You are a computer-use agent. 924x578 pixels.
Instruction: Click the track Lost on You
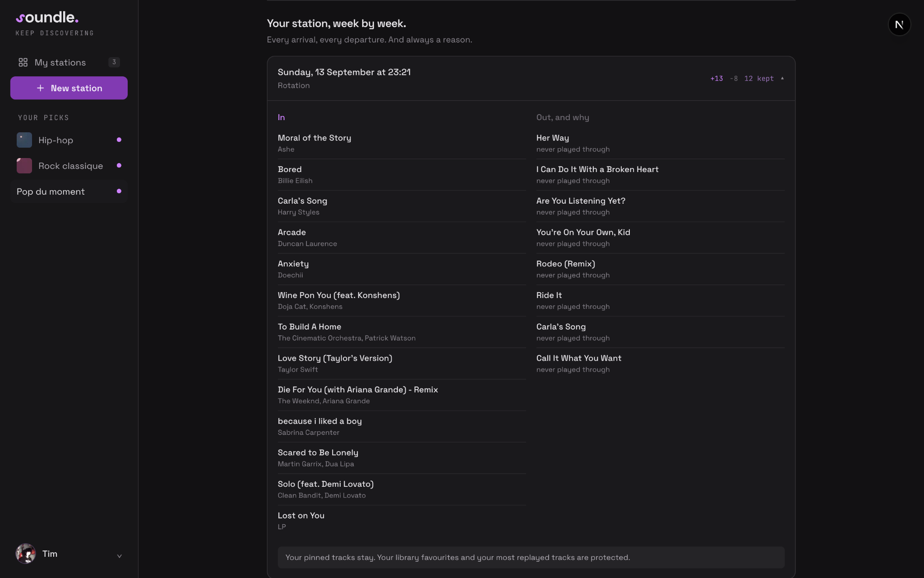pos(301,516)
